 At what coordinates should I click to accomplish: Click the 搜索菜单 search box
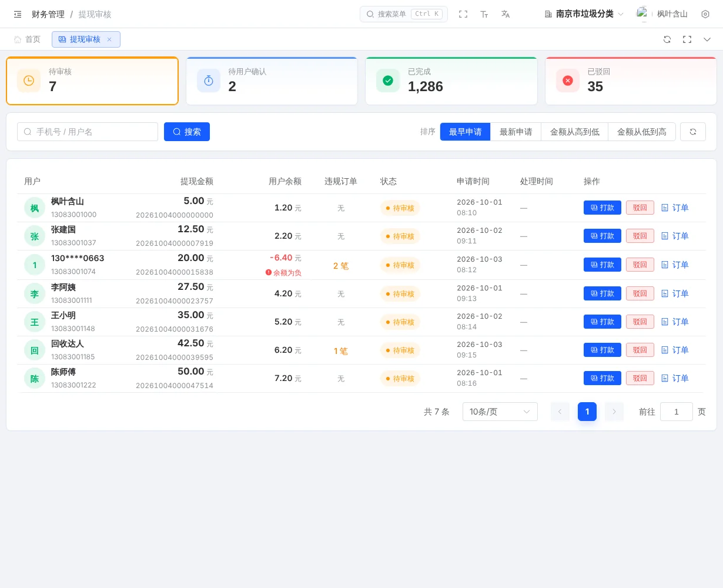tap(404, 14)
